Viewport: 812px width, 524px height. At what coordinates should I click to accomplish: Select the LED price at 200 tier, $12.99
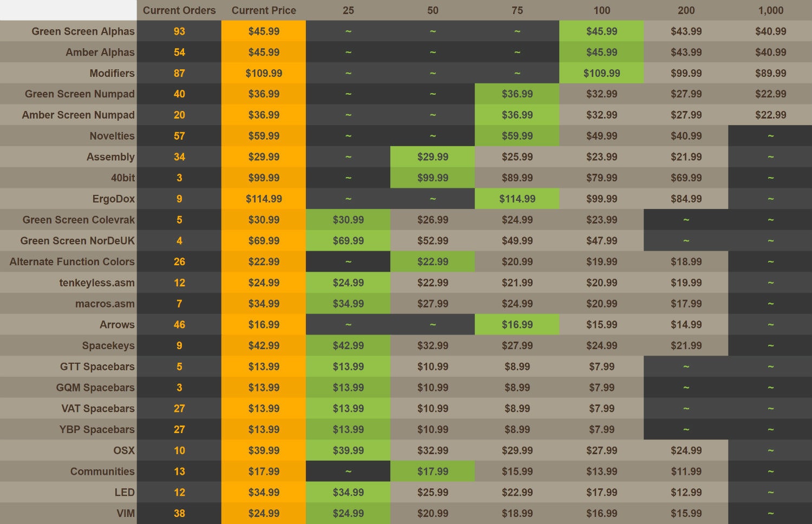[x=686, y=492]
